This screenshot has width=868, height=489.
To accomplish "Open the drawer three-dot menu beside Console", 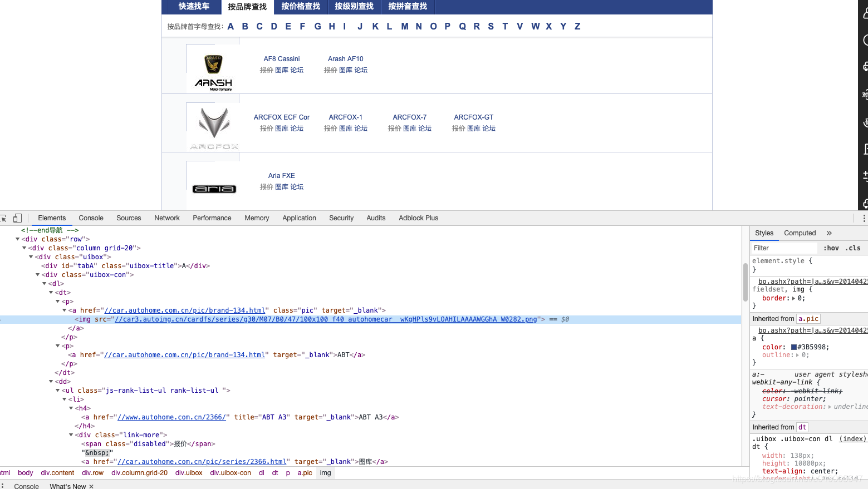I will [3, 486].
